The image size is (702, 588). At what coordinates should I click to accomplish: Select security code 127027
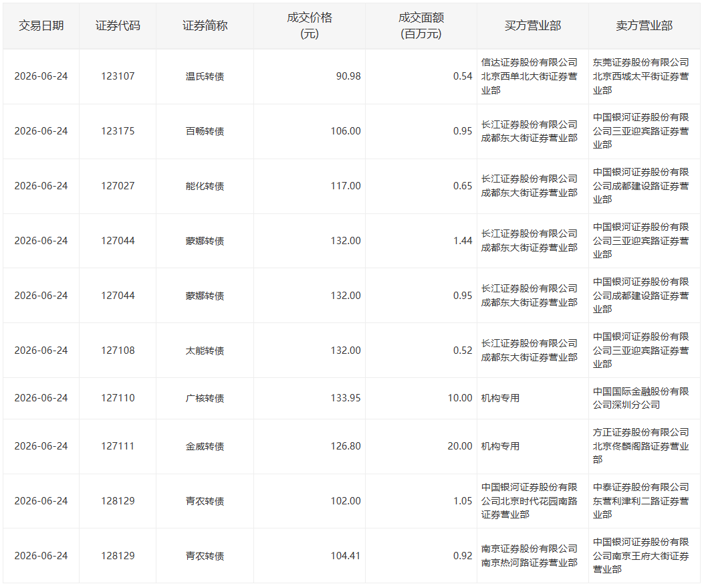[x=118, y=186]
